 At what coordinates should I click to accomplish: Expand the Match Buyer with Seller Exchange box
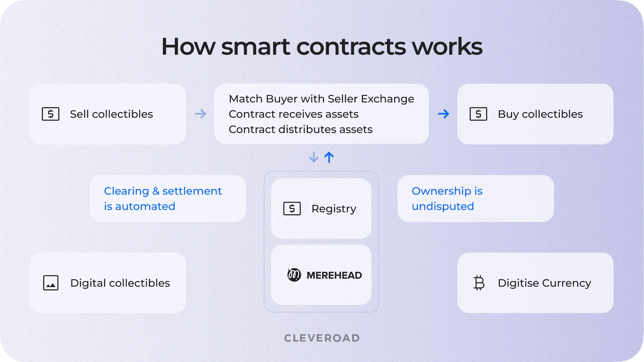point(322,114)
